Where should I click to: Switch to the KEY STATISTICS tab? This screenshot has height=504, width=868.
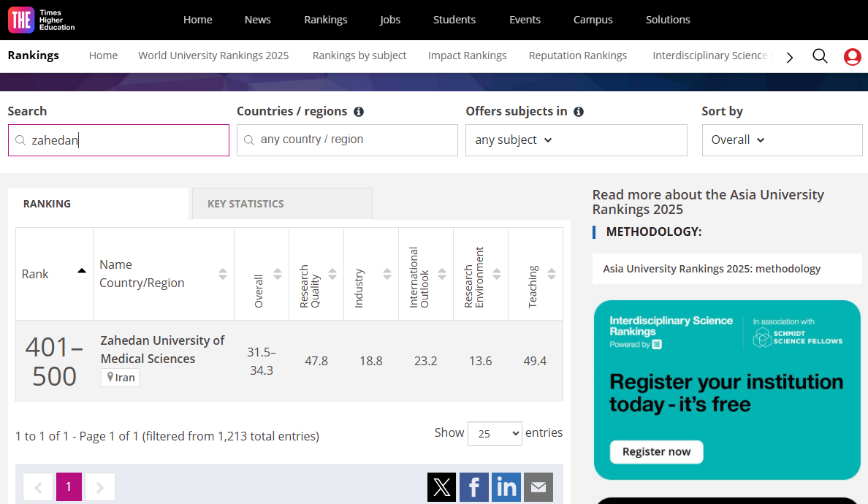point(282,204)
